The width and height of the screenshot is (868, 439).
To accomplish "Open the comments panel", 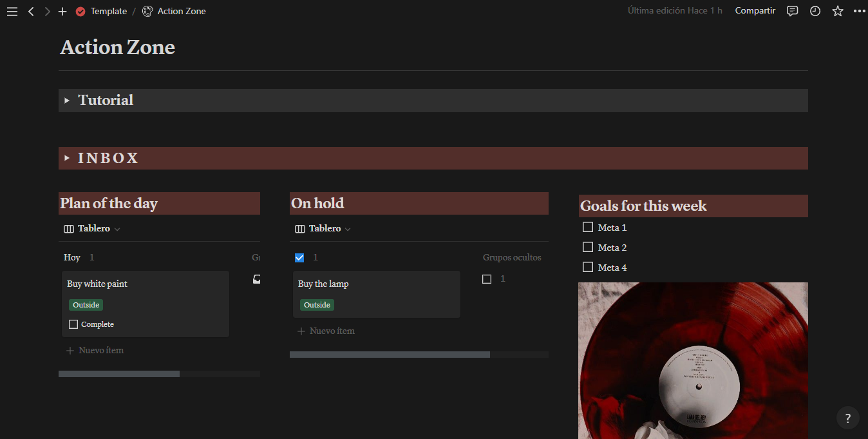I will coord(792,11).
